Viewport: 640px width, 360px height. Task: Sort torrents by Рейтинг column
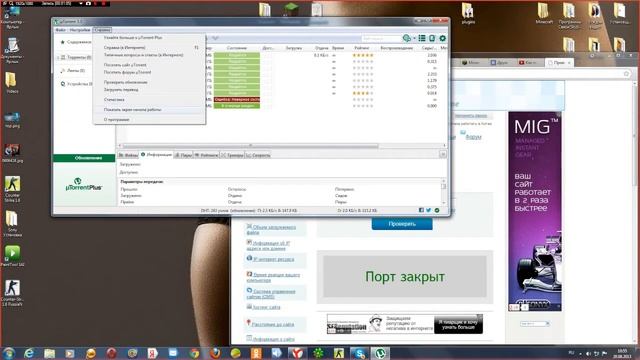coord(362,48)
